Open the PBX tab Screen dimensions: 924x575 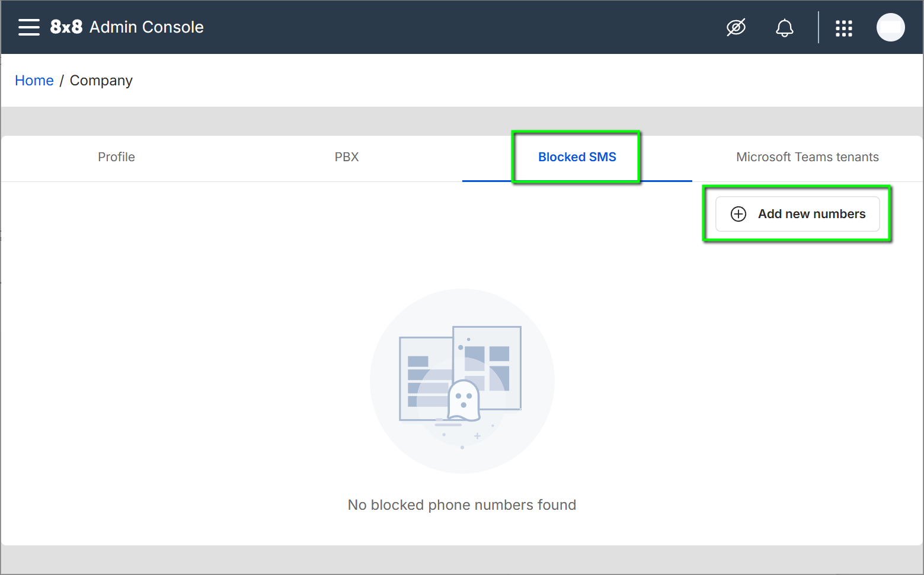(347, 157)
